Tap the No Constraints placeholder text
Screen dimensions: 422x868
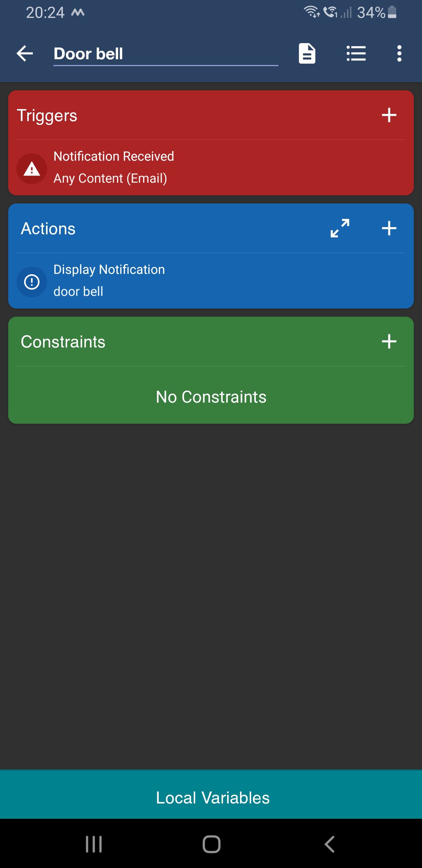click(x=211, y=397)
